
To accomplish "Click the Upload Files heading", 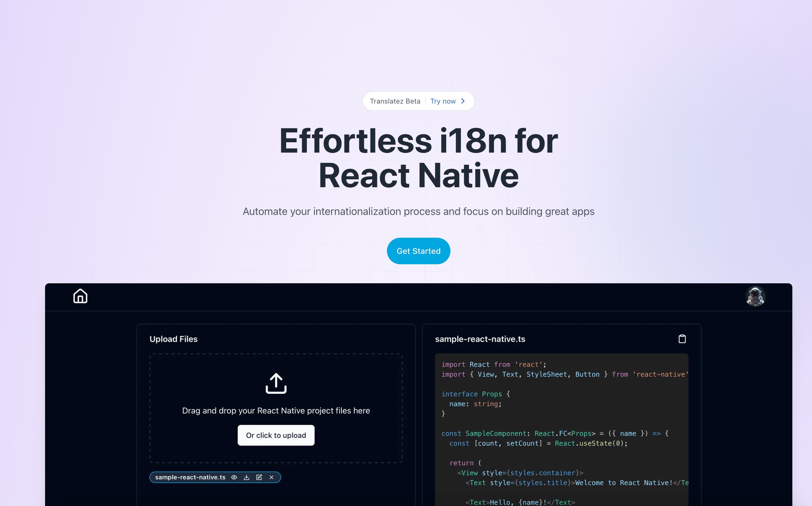I will (x=174, y=339).
